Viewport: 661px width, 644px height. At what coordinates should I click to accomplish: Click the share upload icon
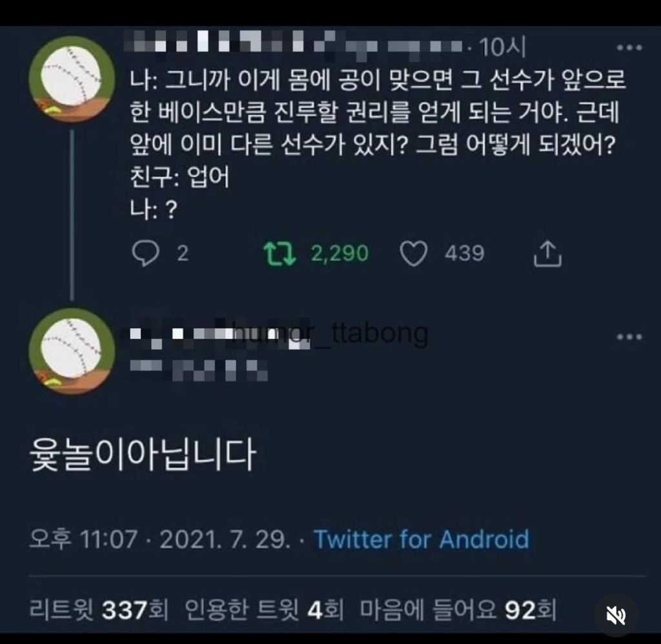(547, 254)
